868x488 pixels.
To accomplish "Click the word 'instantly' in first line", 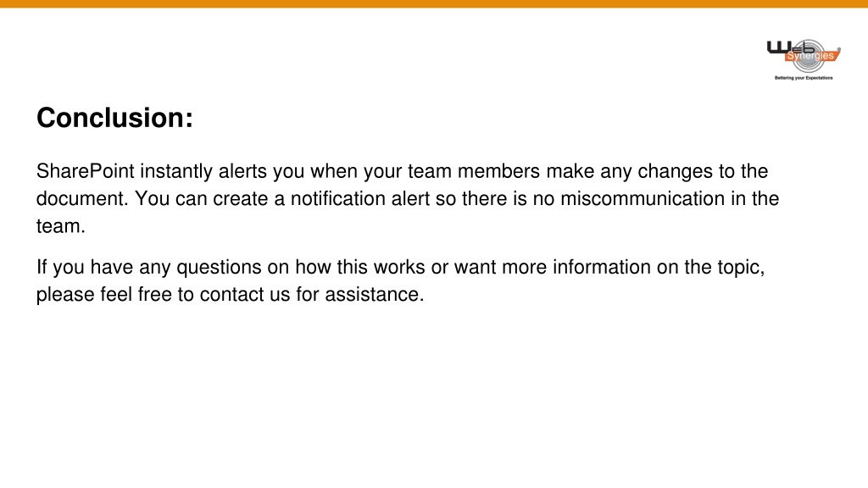I will pyautogui.click(x=176, y=171).
